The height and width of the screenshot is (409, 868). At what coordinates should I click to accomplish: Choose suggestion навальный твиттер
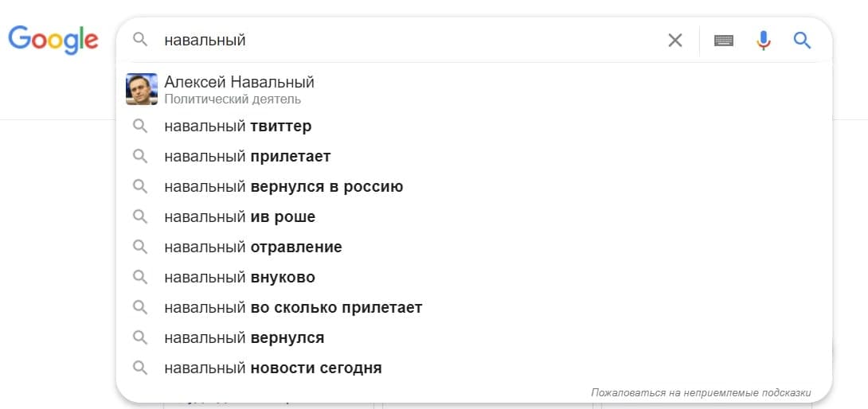(474, 127)
